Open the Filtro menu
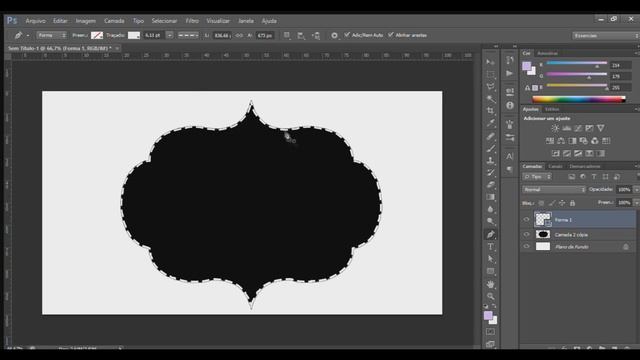The height and width of the screenshot is (360, 640). click(x=192, y=21)
